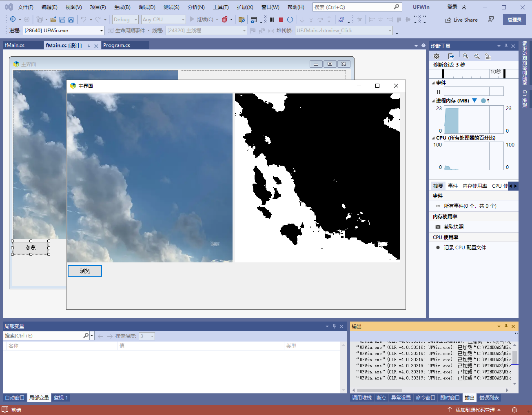Click the feedback person icon
This screenshot has height=415, width=532.
click(491, 20)
